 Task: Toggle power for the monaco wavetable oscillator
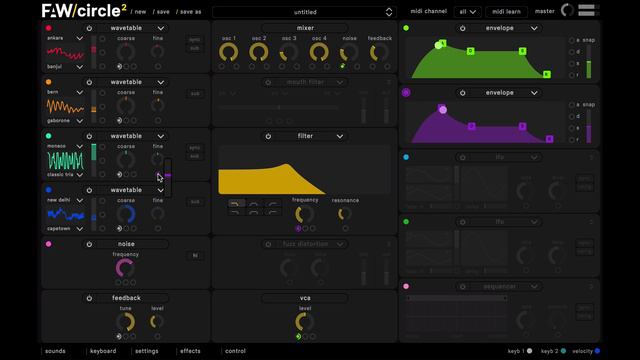pyautogui.click(x=89, y=136)
